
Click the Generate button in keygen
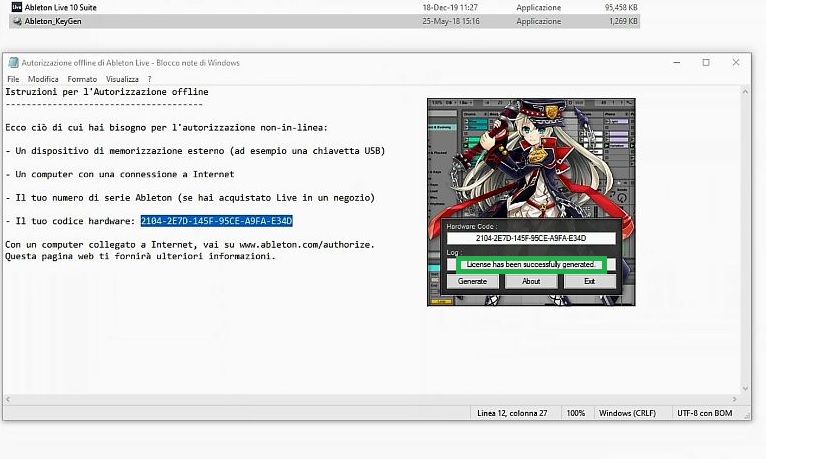(472, 281)
